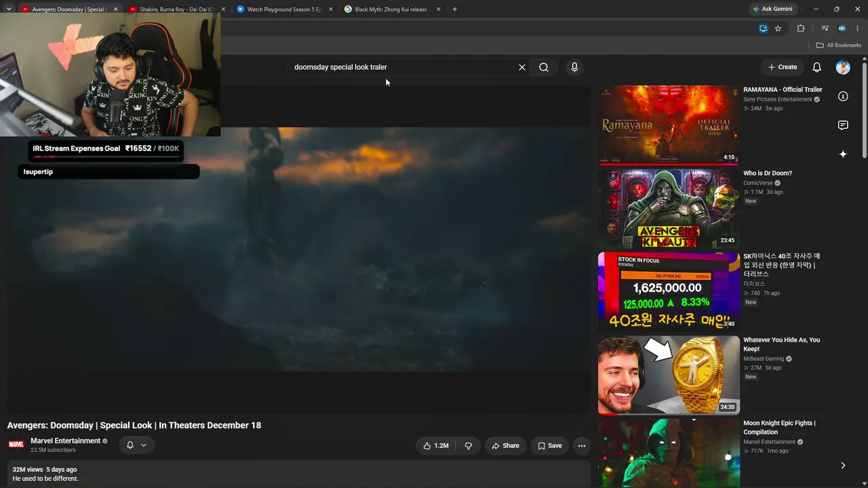The width and height of the screenshot is (868, 488).
Task: Close the Watch Playground tab
Action: [x=331, y=9]
